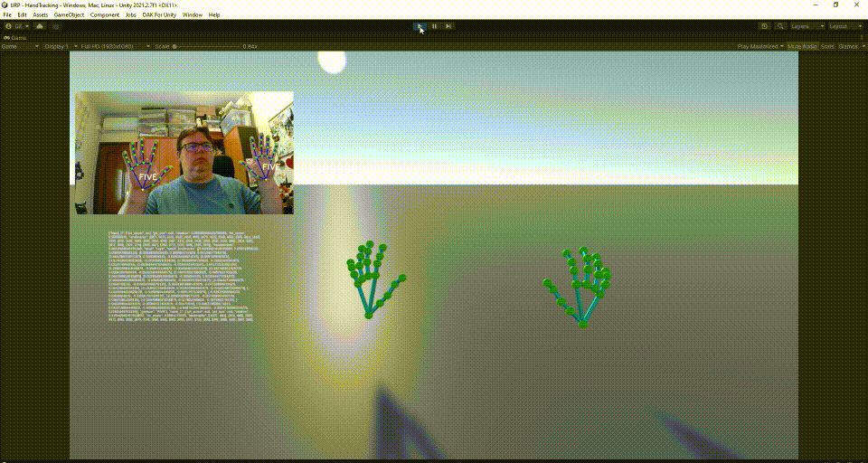The image size is (868, 463).
Task: Open the Full HD (1920x1080) resolution dropdown
Action: point(115,46)
